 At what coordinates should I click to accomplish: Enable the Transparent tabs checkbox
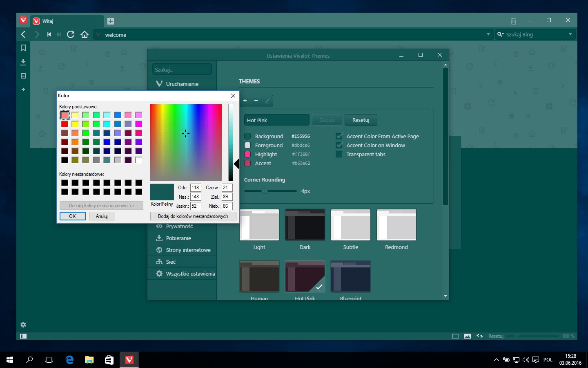339,154
